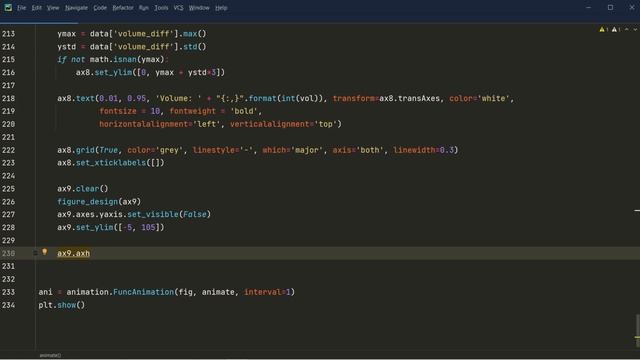Click 'plt.show()' on line 234

tap(62, 305)
